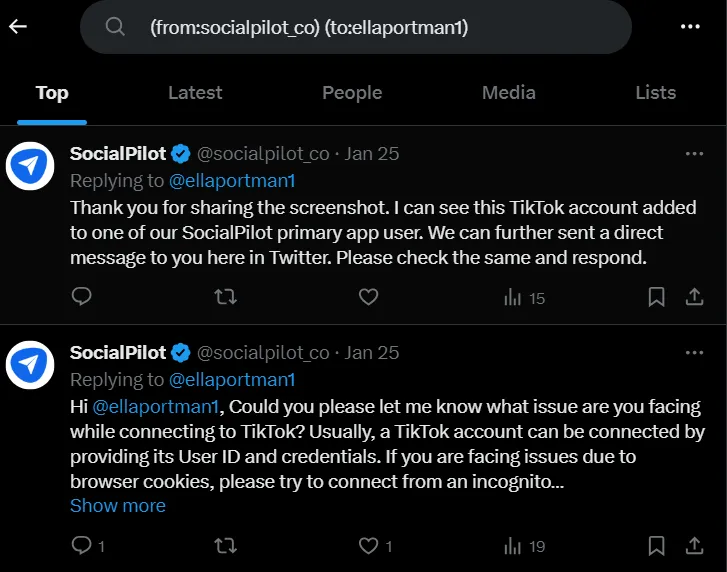
Task: Switch to the Latest tab
Action: pos(195,93)
